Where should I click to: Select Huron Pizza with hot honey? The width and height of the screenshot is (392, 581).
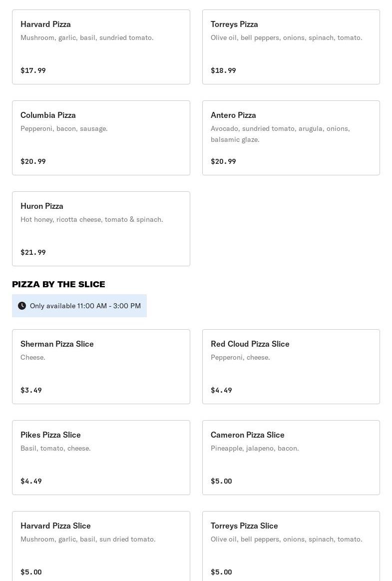pos(101,229)
